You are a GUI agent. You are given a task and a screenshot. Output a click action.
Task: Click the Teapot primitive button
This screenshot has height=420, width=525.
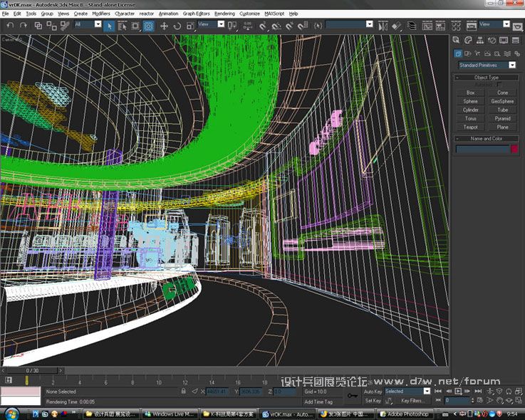tap(471, 127)
